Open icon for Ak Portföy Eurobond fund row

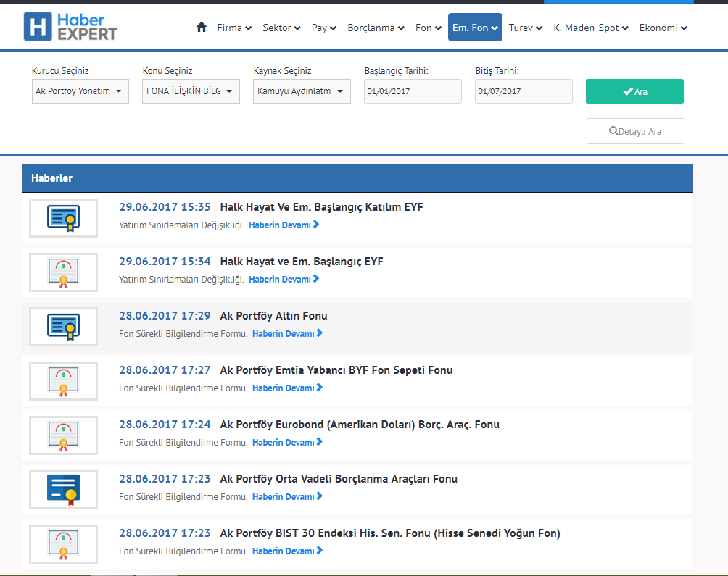coord(63,435)
